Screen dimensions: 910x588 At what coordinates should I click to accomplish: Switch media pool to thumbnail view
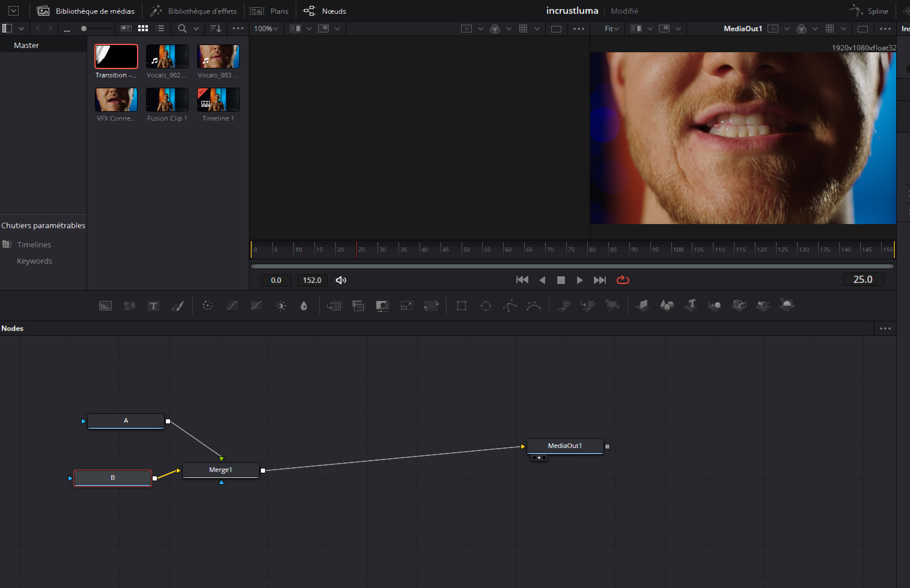coord(143,28)
